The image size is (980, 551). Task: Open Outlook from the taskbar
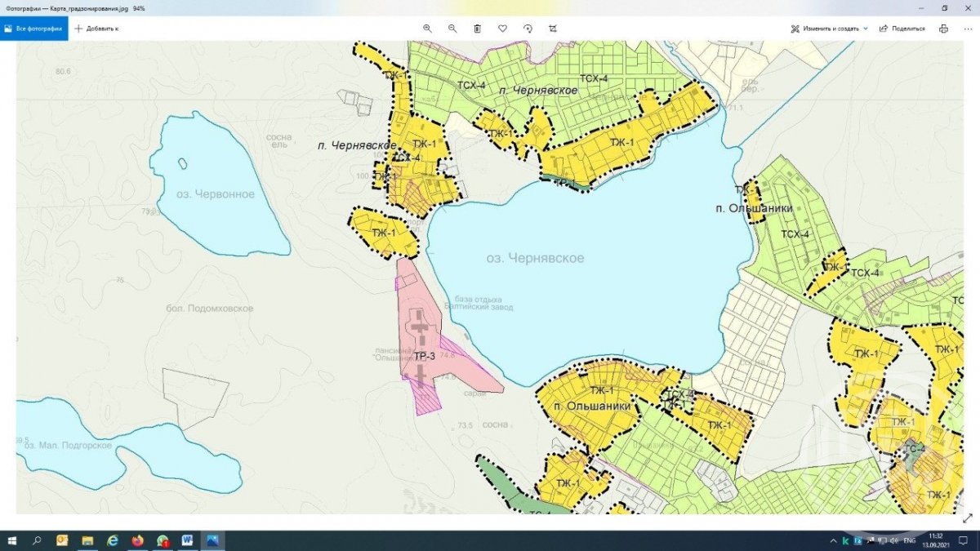pos(62,540)
